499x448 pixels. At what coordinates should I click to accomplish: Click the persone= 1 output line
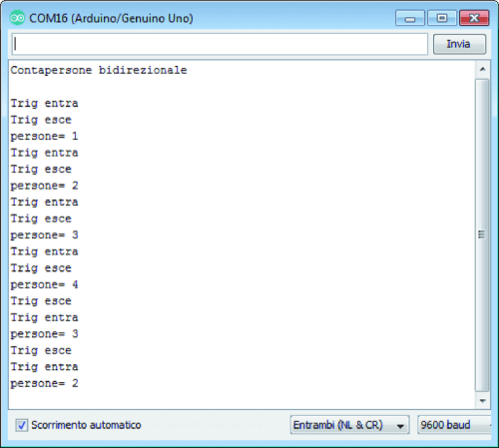coord(44,137)
